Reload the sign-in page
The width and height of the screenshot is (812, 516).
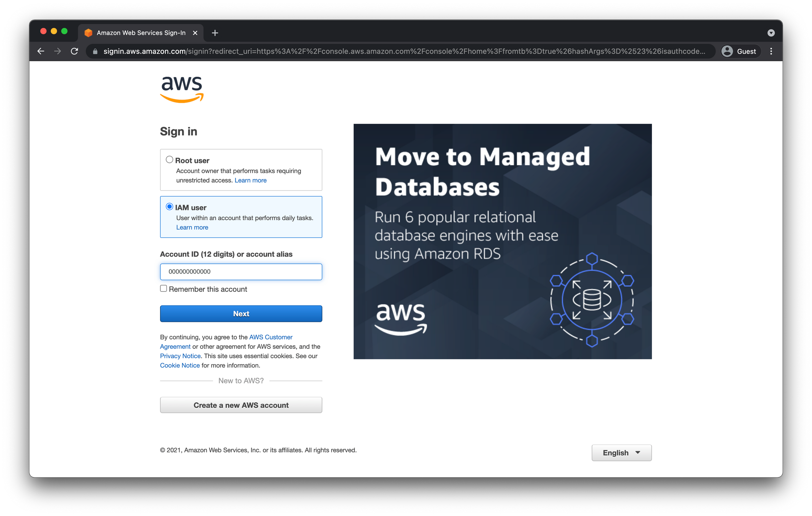pos(74,51)
